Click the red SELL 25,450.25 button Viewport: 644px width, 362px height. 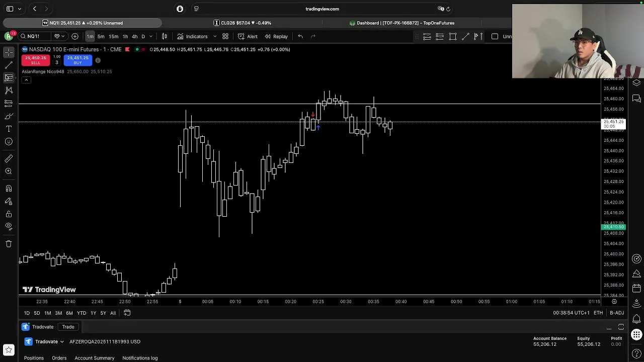[36, 60]
